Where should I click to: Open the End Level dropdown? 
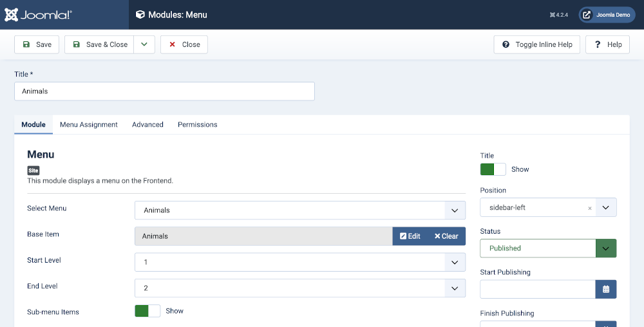[x=299, y=288]
